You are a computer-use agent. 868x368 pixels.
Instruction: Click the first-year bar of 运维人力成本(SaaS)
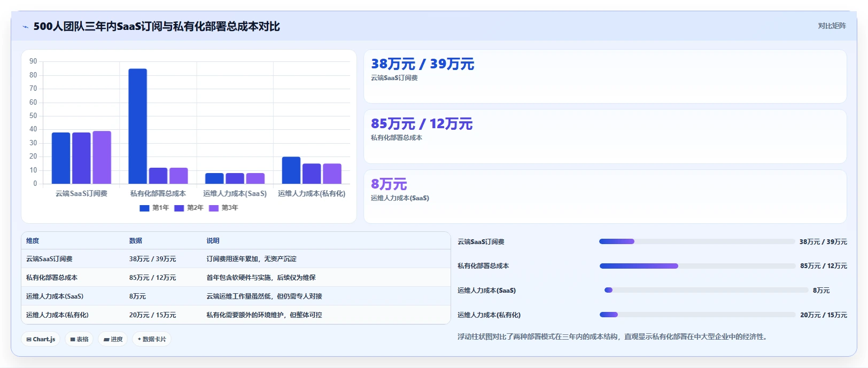[214, 178]
